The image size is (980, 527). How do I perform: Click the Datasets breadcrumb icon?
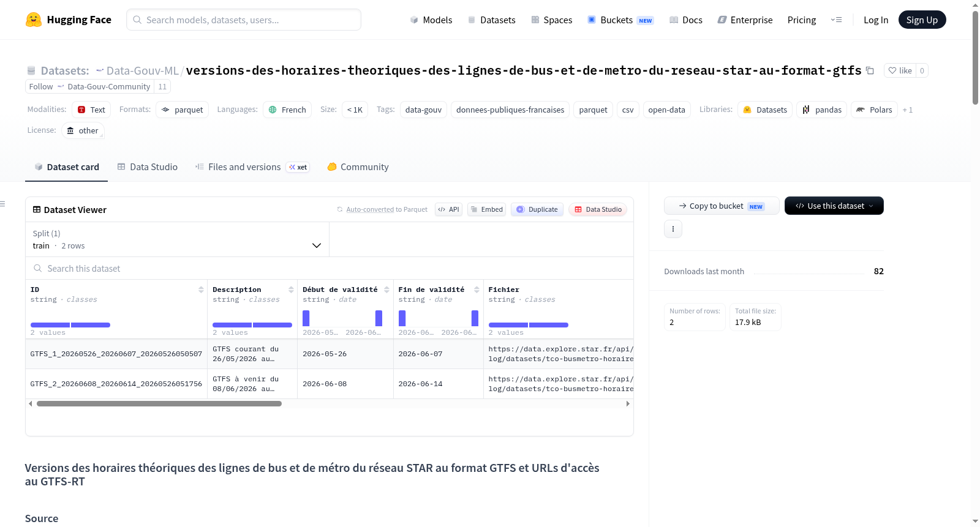tap(31, 70)
